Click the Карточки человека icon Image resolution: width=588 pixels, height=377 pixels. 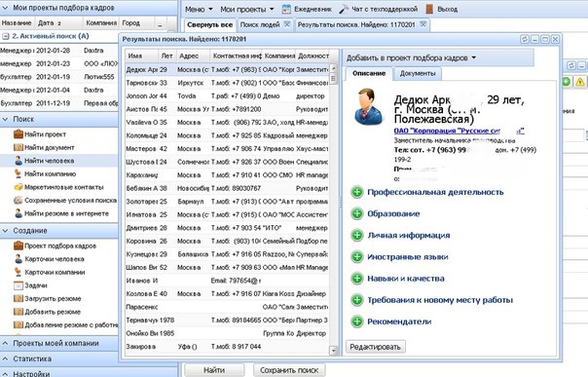click(x=18, y=259)
